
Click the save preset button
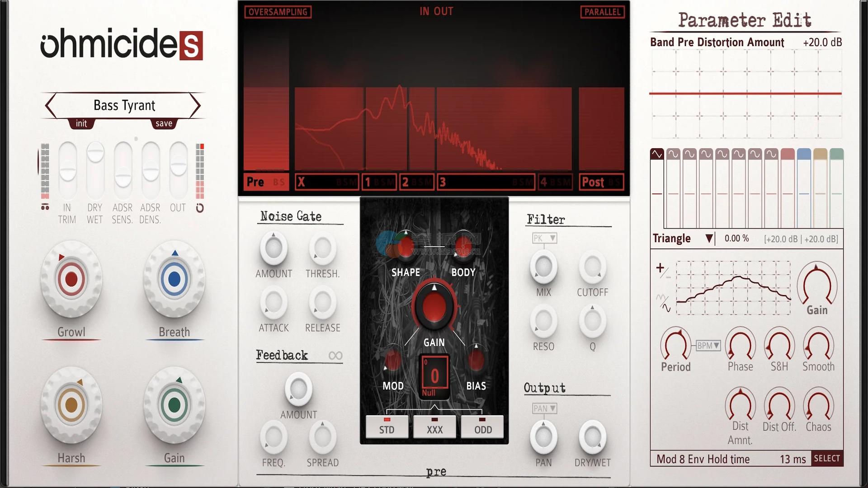coord(164,123)
